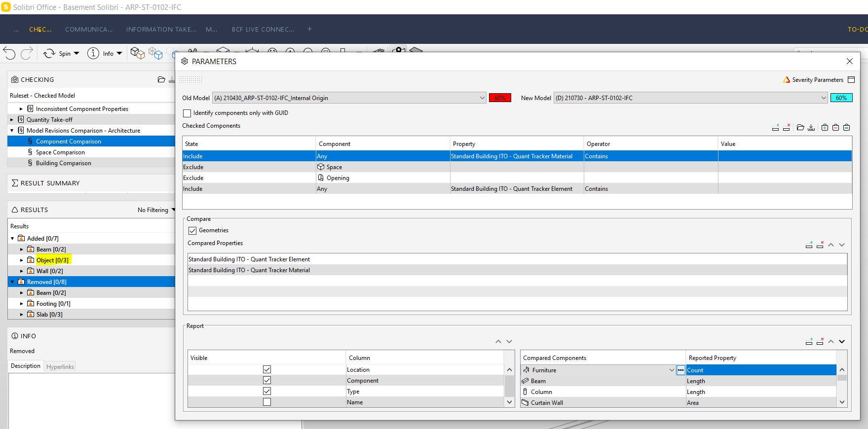This screenshot has width=868, height=429.
Task: Add row to Compared Components report table
Action: tap(809, 341)
